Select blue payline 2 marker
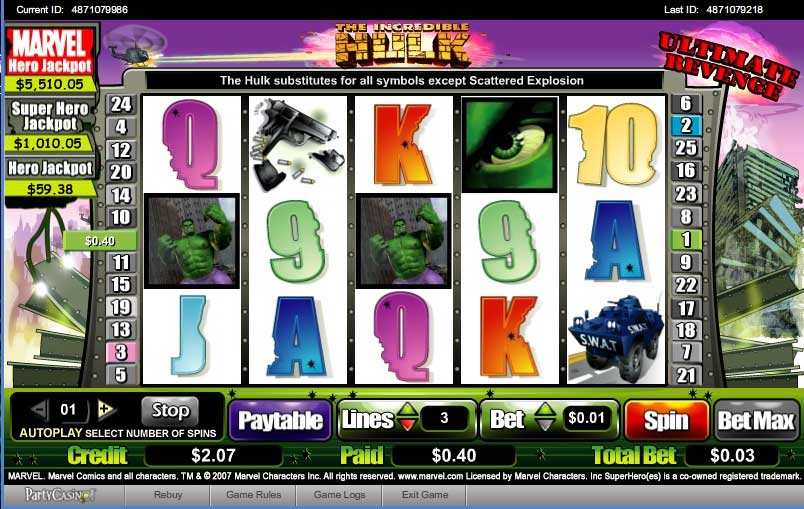The image size is (804, 509). (686, 126)
